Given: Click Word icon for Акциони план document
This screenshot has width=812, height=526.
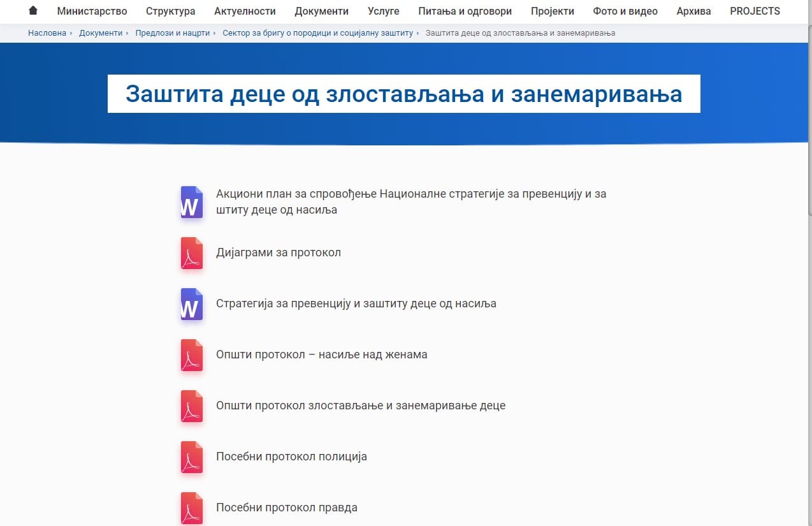Looking at the screenshot, I should (191, 203).
